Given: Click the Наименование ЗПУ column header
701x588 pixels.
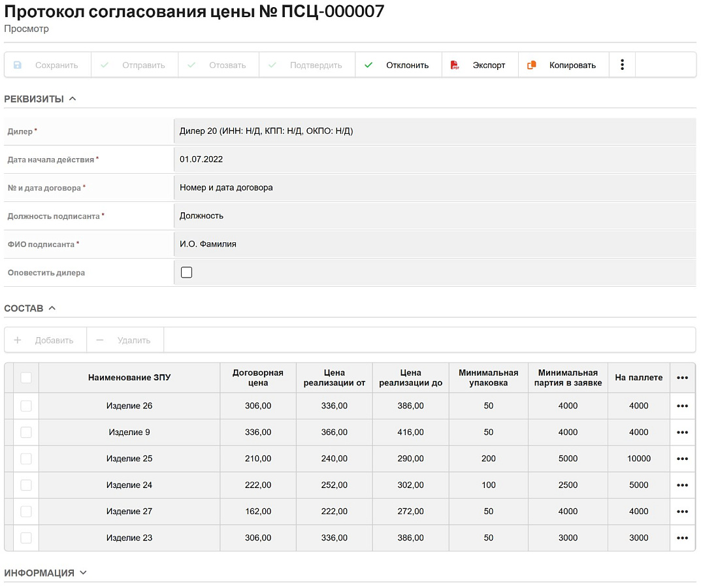Looking at the screenshot, I should click(x=129, y=378).
